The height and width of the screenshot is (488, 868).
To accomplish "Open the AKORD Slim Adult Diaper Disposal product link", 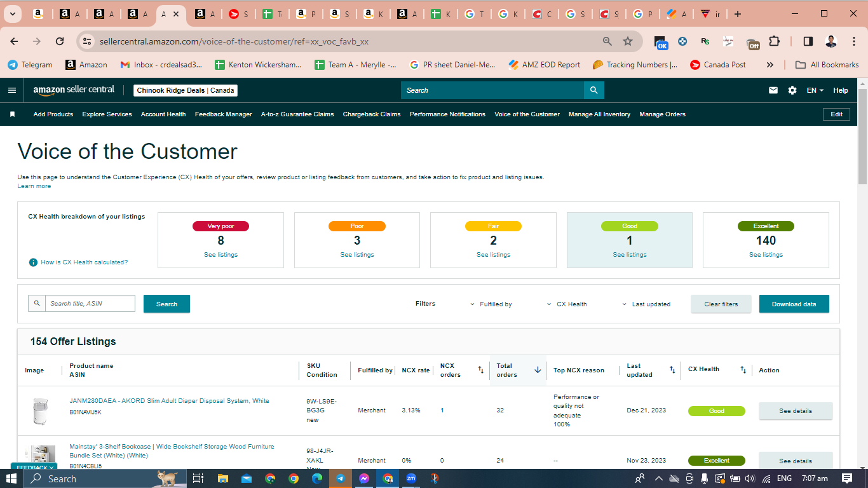I will pyautogui.click(x=169, y=401).
